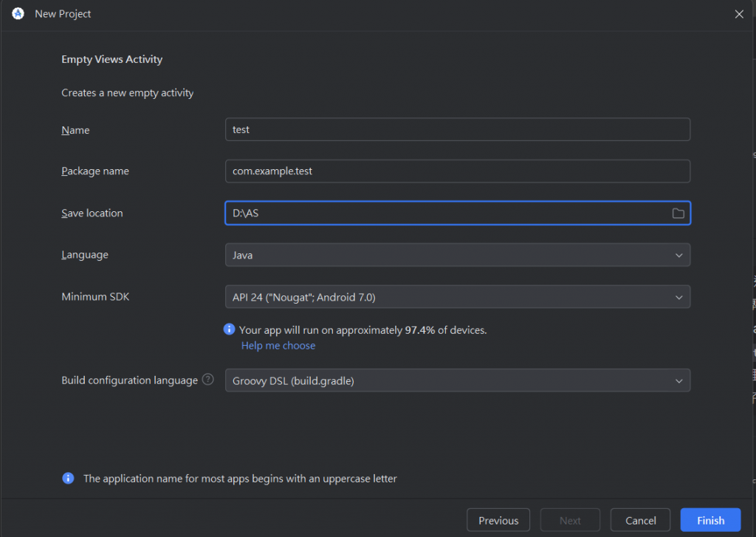756x537 pixels.
Task: Close the New Project dialog
Action: pos(739,14)
